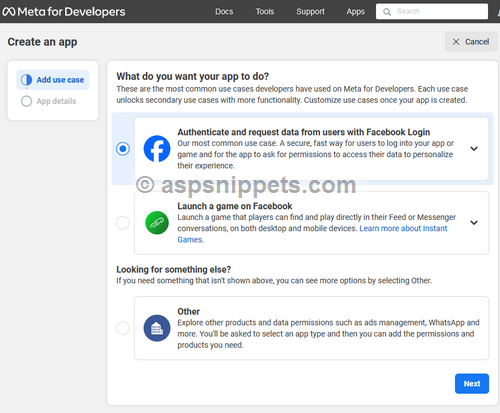This screenshot has height=413, width=500.
Task: Click the Create an app heading
Action: point(42,42)
